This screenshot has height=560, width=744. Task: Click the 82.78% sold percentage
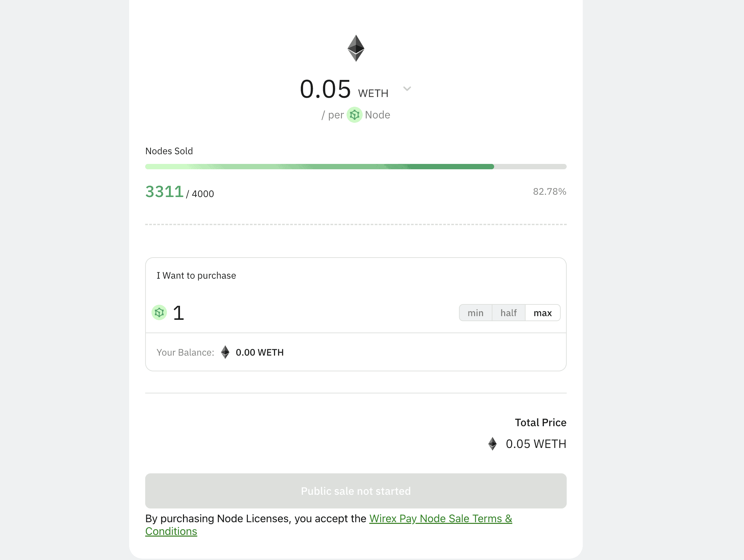549,191
